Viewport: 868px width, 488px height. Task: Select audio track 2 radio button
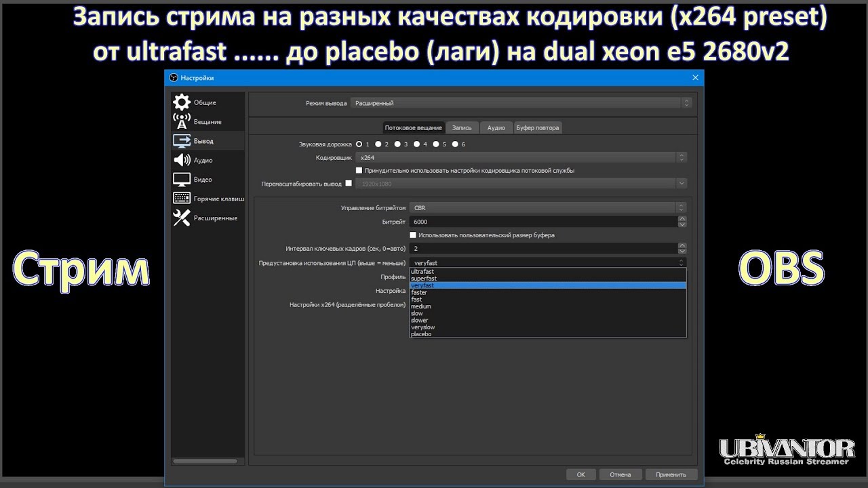378,144
